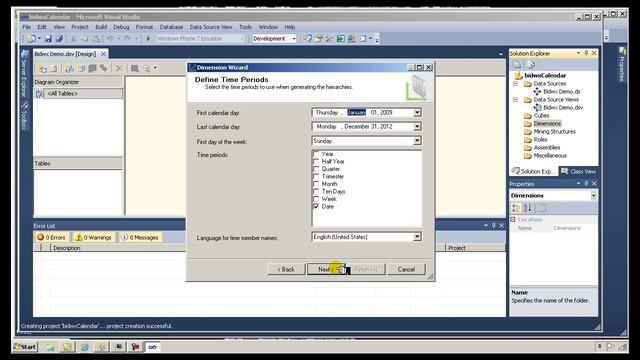Open the Format menu
Image resolution: width=640 pixels, height=360 pixels.
point(144,27)
